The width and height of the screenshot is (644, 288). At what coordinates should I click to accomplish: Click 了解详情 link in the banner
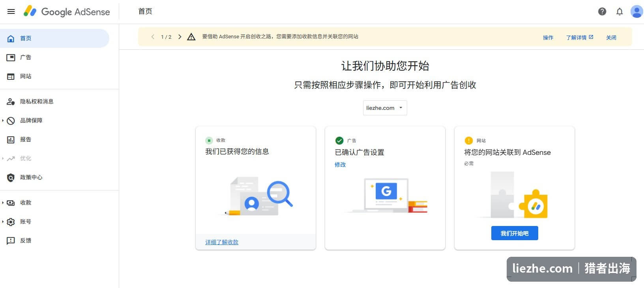pyautogui.click(x=580, y=38)
